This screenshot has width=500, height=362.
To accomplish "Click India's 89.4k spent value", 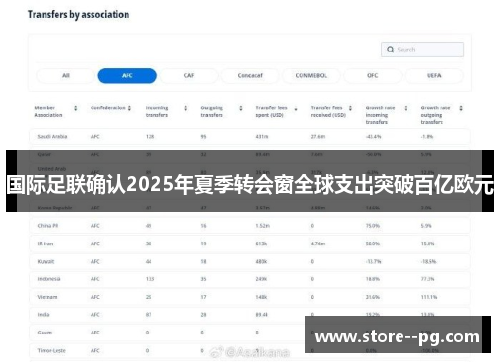I will (262, 315).
